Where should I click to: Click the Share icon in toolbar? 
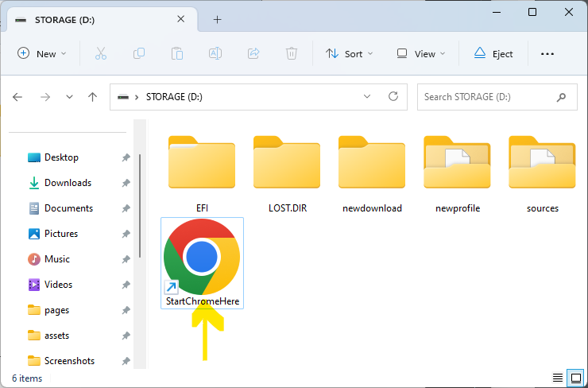point(253,53)
